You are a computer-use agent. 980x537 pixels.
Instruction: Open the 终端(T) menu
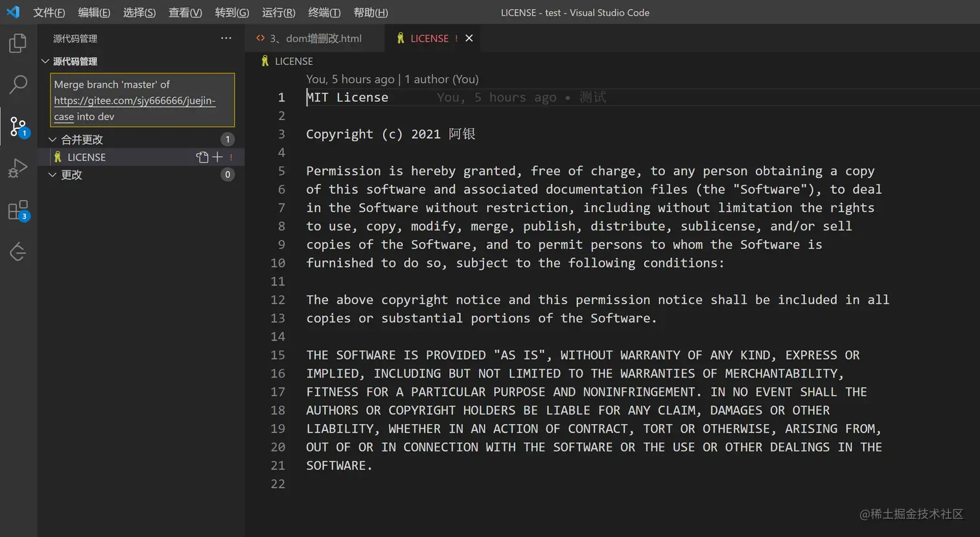[324, 12]
